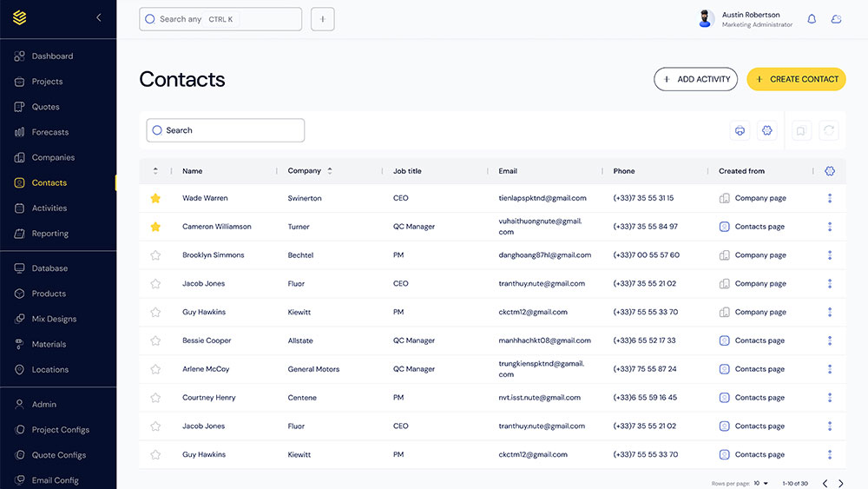
Task: Open table settings gear next to print icon
Action: pyautogui.click(x=766, y=130)
